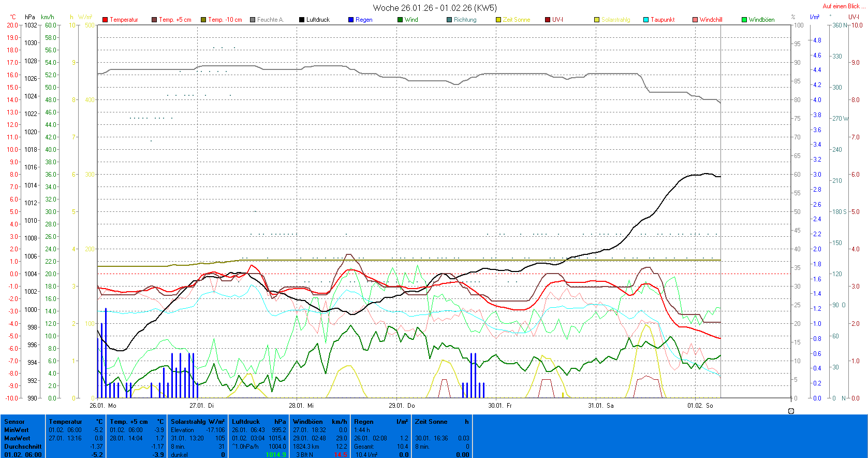868x458 pixels.
Task: Click the Windböen column header in table
Action: click(x=307, y=422)
